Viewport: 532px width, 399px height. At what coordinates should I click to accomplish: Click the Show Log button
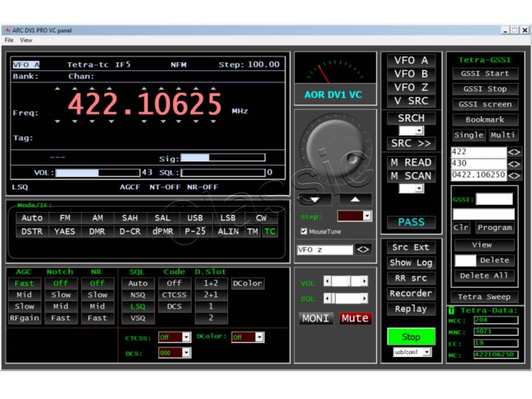[411, 263]
